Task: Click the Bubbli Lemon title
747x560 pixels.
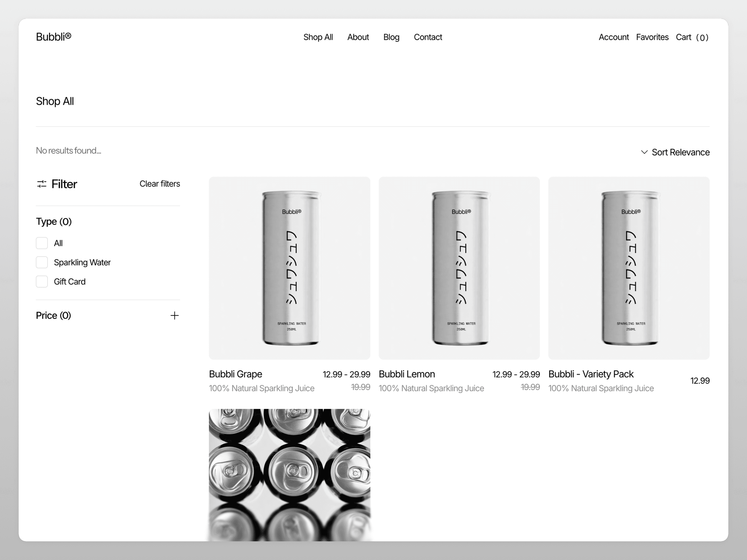Action: [x=407, y=374]
